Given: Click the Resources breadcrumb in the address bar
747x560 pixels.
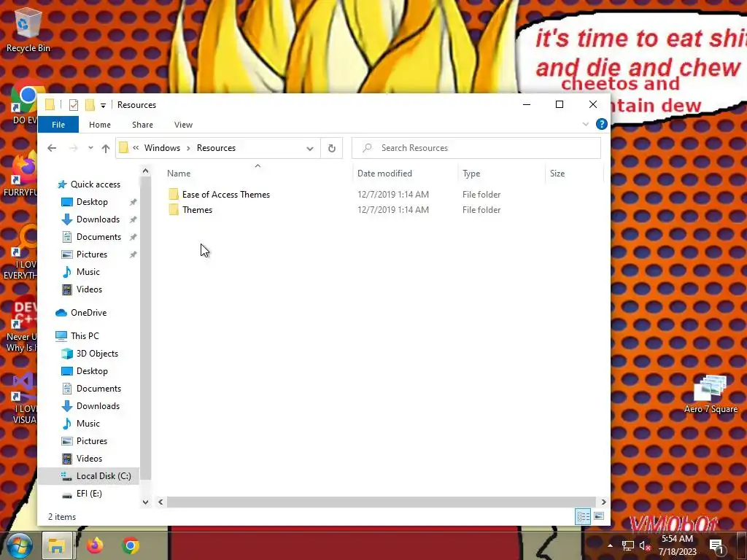Looking at the screenshot, I should tap(216, 148).
